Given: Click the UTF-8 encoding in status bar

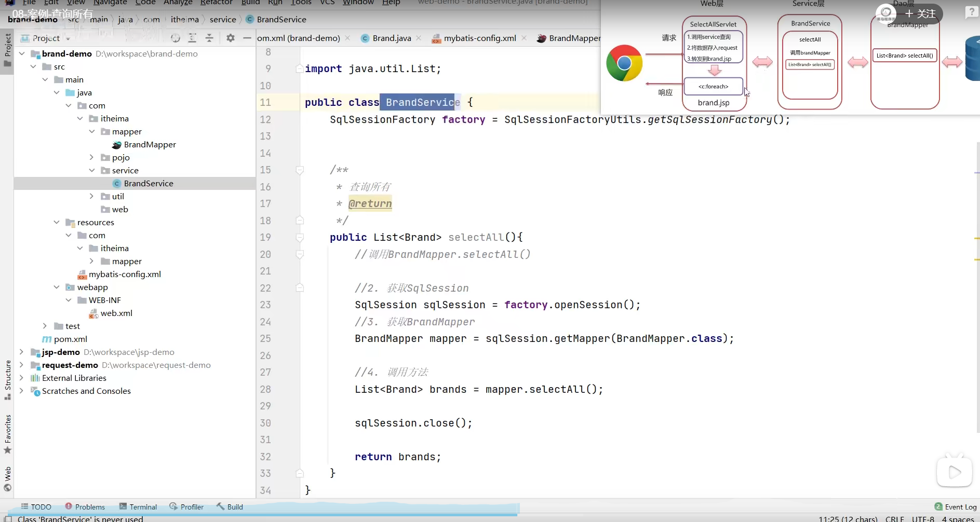Looking at the screenshot, I should click(x=923, y=518).
